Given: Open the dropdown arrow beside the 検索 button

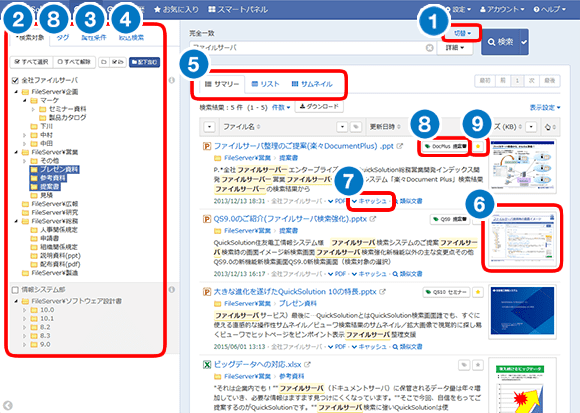Looking at the screenshot, I should click(x=524, y=42).
